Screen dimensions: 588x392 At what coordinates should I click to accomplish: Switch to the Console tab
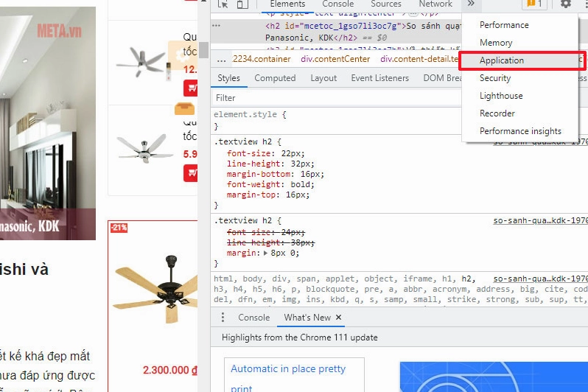(338, 4)
